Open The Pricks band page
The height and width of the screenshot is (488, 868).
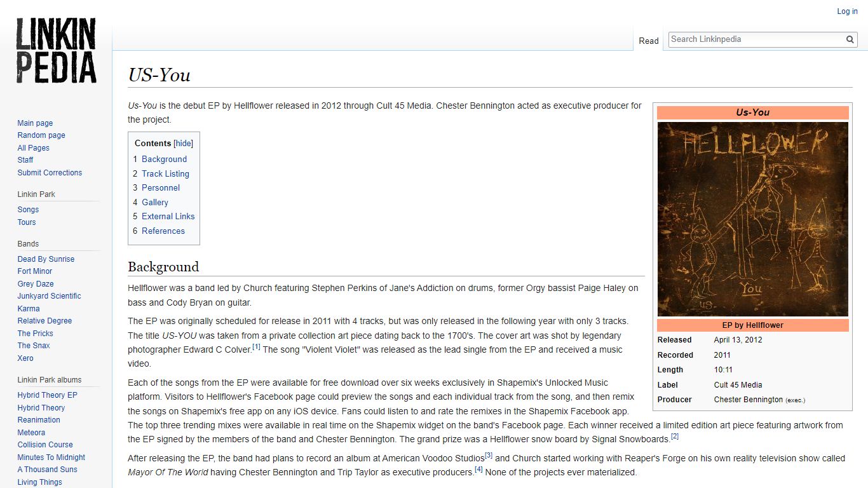(x=35, y=334)
